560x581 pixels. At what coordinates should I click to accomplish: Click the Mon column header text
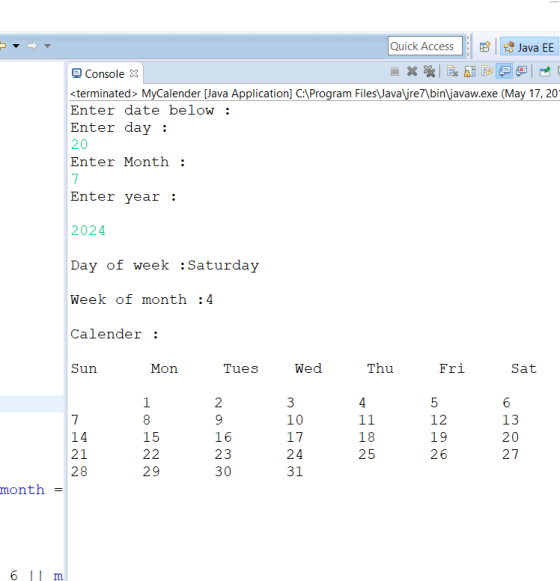pos(164,369)
